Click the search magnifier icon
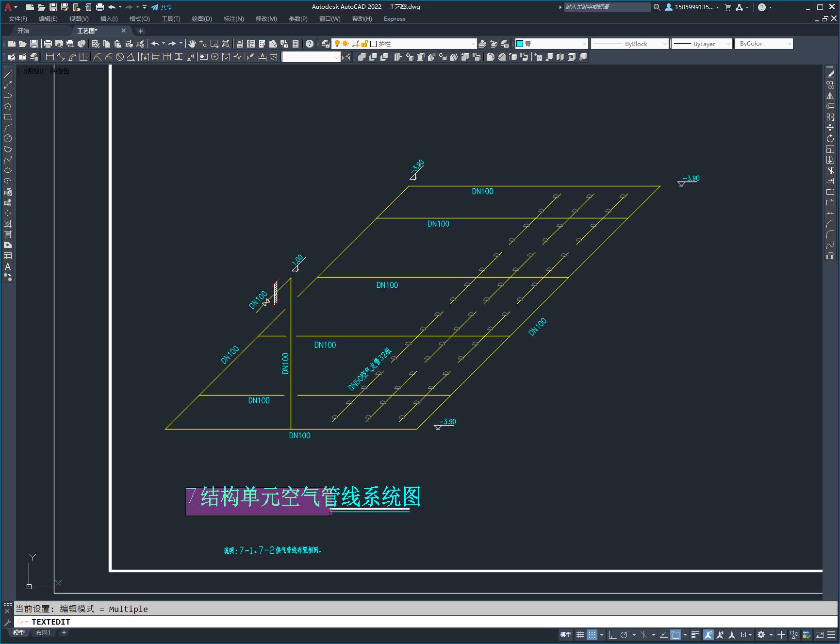The image size is (840, 644). pos(657,7)
